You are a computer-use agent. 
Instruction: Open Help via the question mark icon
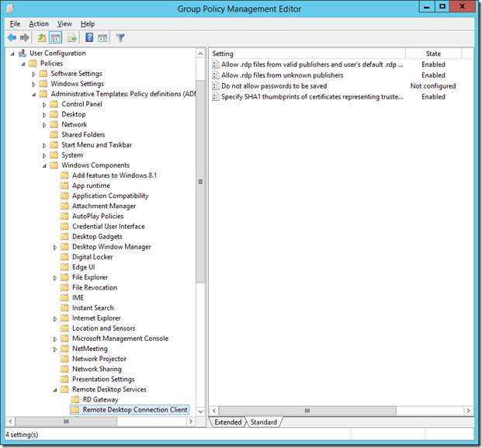(x=90, y=37)
